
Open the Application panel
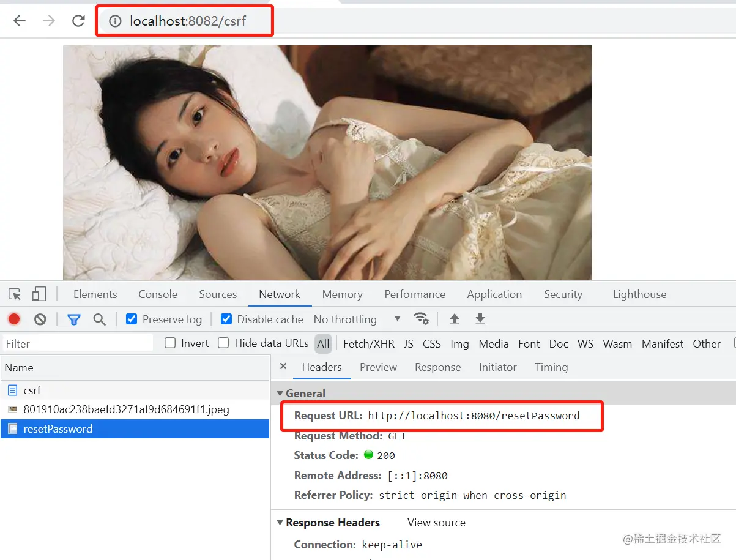[494, 294]
